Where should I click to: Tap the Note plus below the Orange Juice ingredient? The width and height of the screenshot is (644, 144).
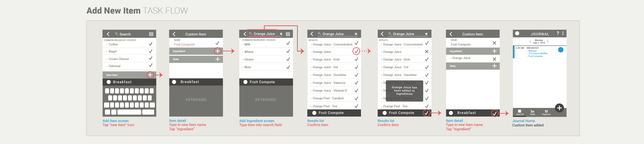point(494,66)
